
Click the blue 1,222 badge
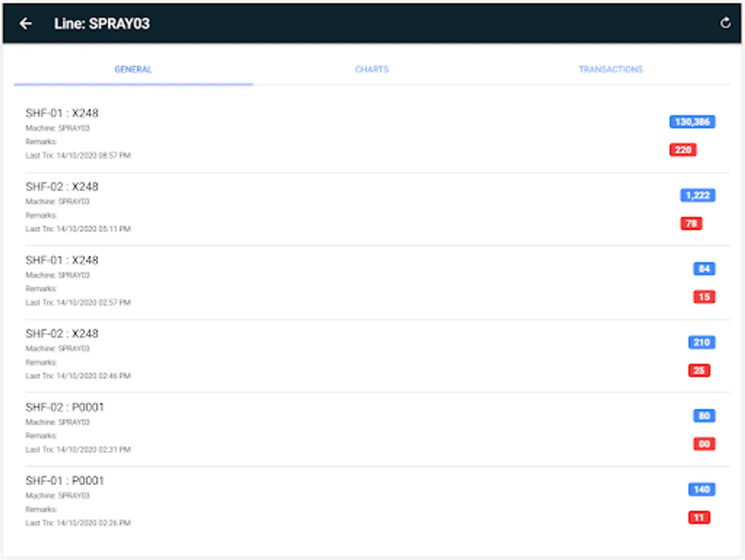tap(698, 195)
